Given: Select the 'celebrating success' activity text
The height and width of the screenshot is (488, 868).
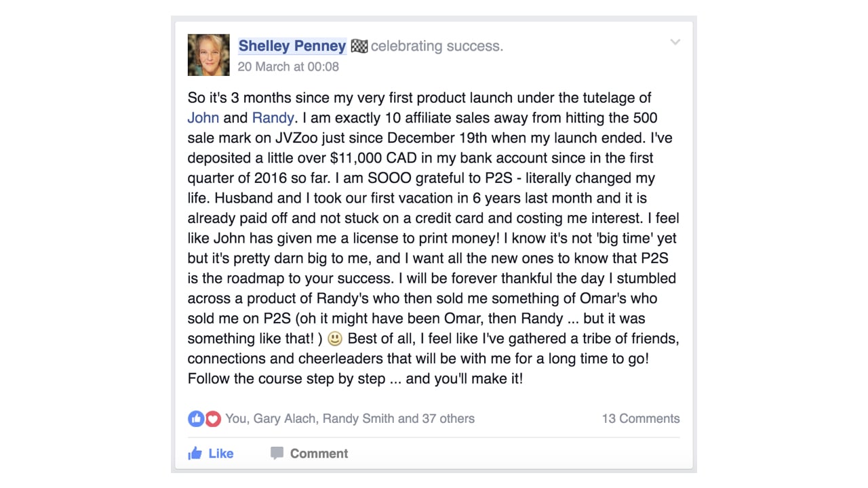Looking at the screenshot, I should 437,46.
